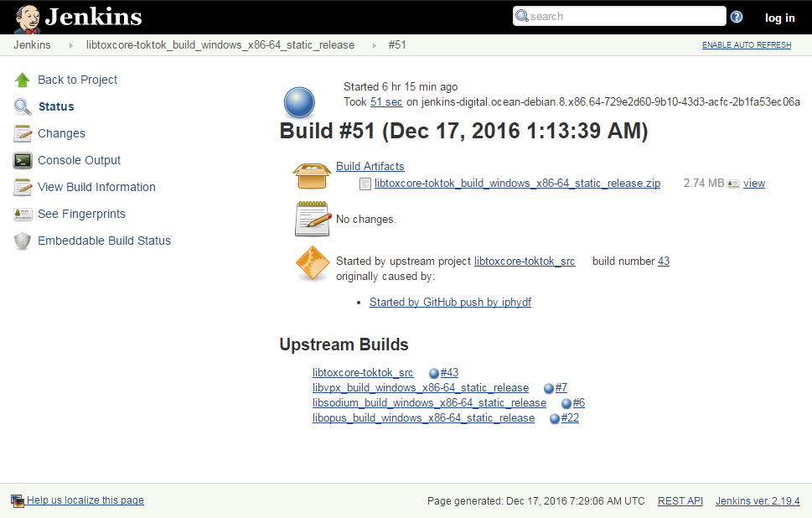812x518 pixels.
Task: Click the view link beside 2.74 MB
Action: pos(754,184)
